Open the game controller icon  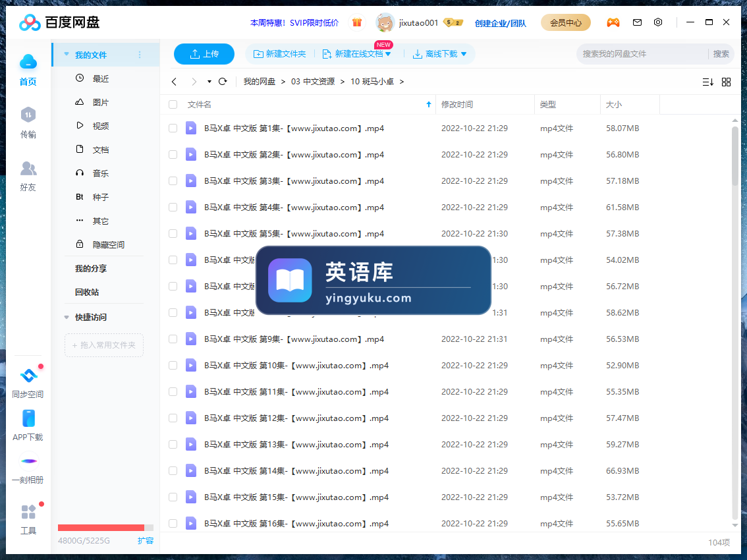click(x=613, y=22)
